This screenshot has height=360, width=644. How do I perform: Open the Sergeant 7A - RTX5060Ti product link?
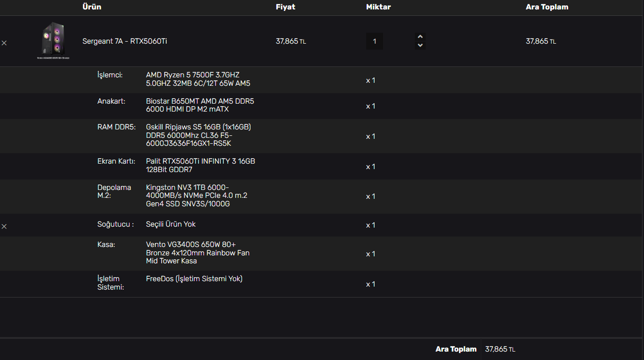click(x=125, y=41)
